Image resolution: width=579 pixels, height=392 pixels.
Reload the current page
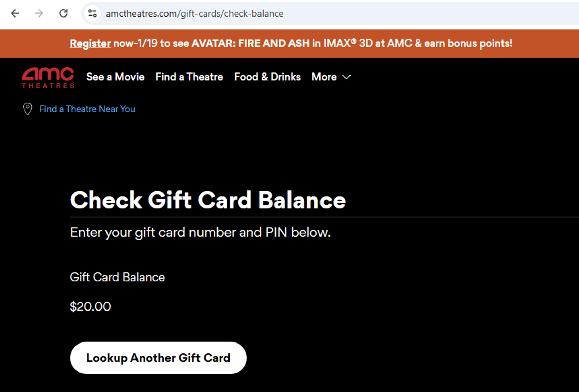(63, 13)
